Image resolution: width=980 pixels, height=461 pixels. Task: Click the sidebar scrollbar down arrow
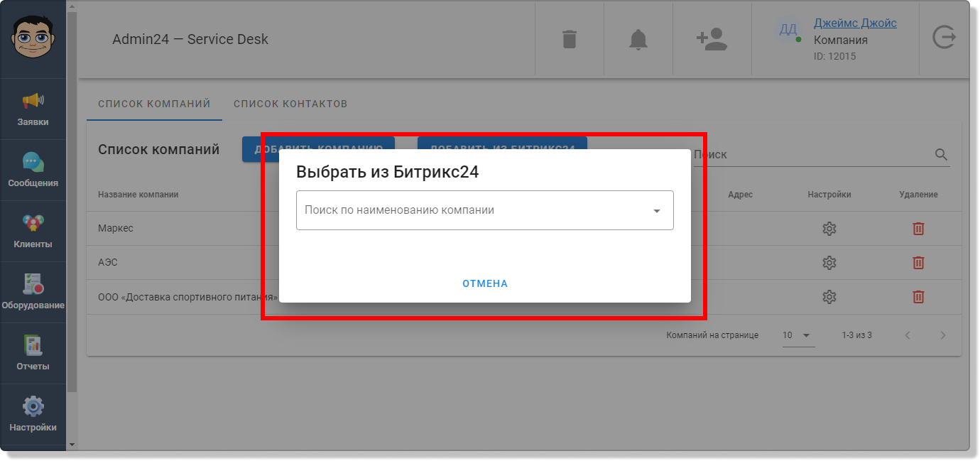tap(71, 445)
